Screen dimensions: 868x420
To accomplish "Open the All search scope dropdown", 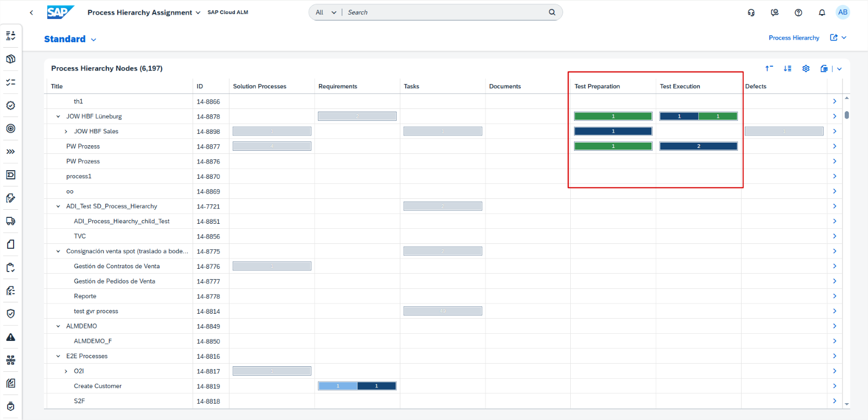I will (325, 12).
